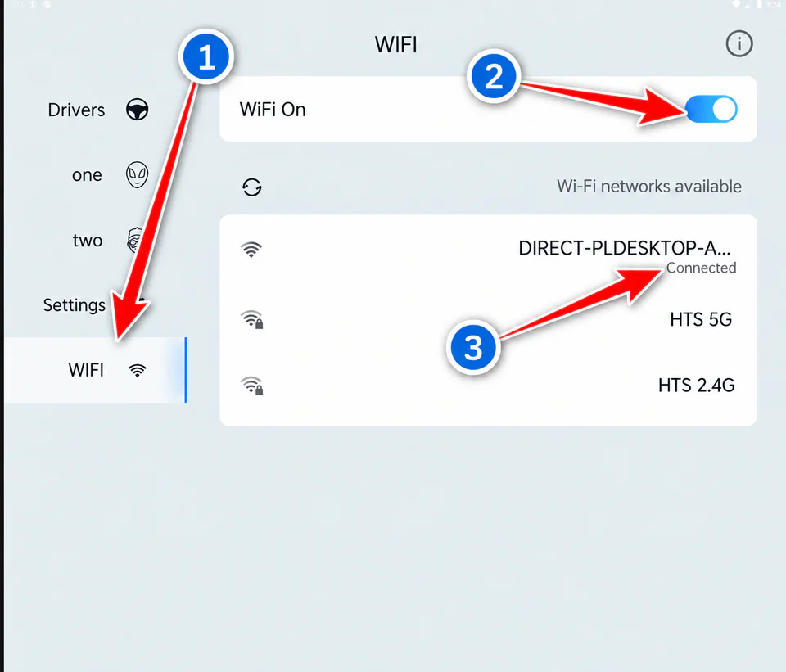Turn off the WiFi On switch
This screenshot has width=786, height=672.
711,109
